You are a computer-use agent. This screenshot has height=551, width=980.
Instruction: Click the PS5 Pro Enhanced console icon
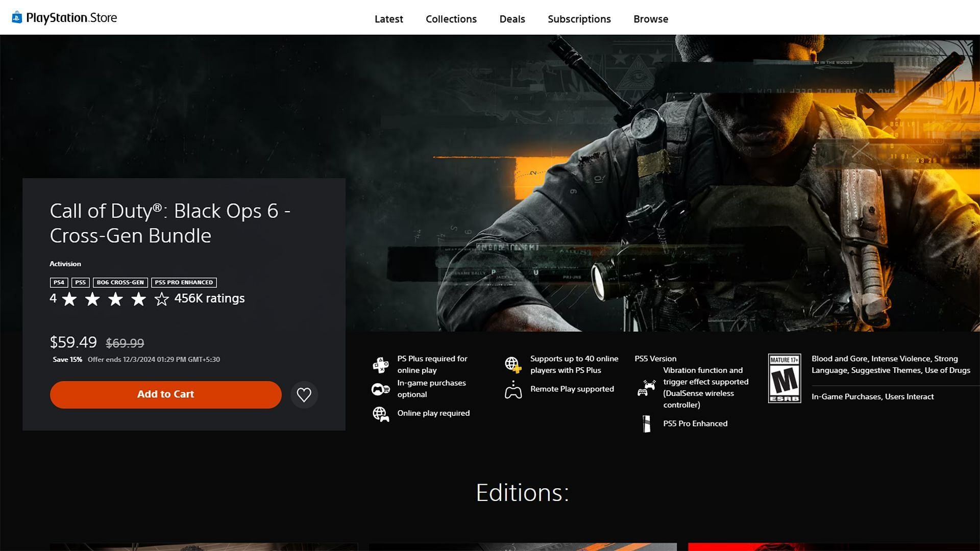[646, 424]
